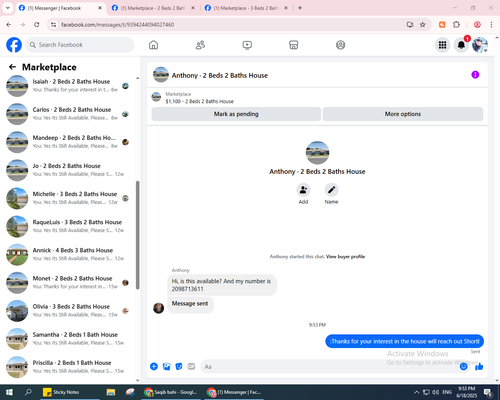Open a new browser tab
500x400 pixels.
[300, 8]
